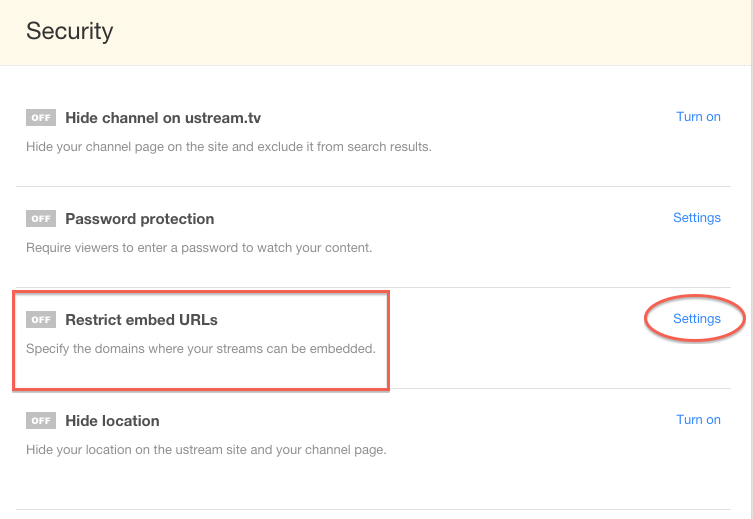Click the divider line below the Hide channel section
Viewport: 753px width, 519px height.
pos(374,186)
